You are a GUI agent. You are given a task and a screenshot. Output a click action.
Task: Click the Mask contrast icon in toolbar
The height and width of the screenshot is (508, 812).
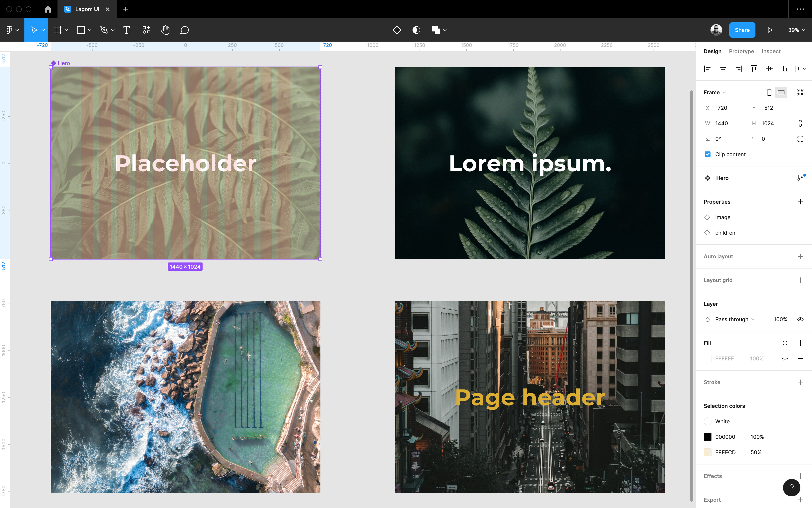[416, 30]
